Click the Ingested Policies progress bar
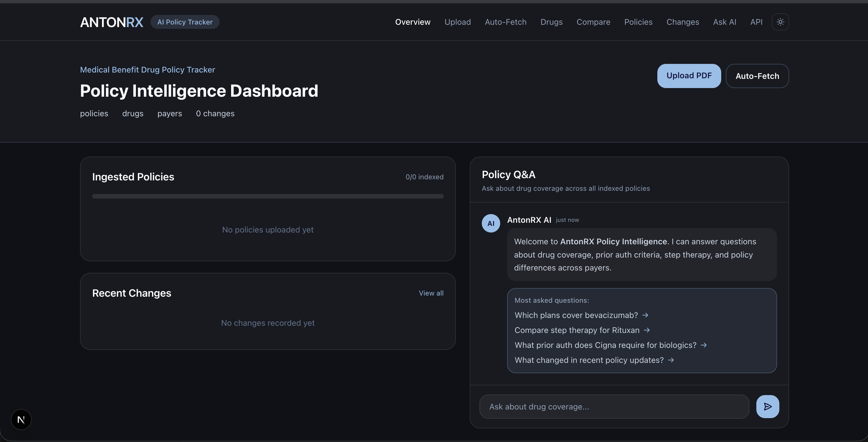This screenshot has width=868, height=442. click(268, 196)
